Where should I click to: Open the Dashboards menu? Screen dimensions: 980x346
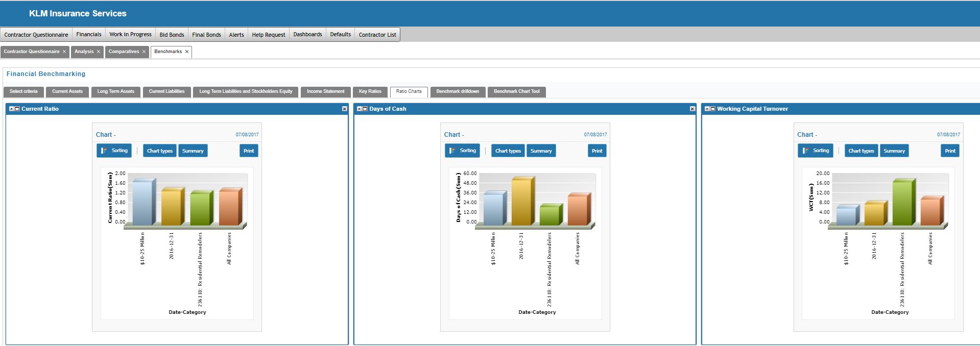click(x=307, y=34)
